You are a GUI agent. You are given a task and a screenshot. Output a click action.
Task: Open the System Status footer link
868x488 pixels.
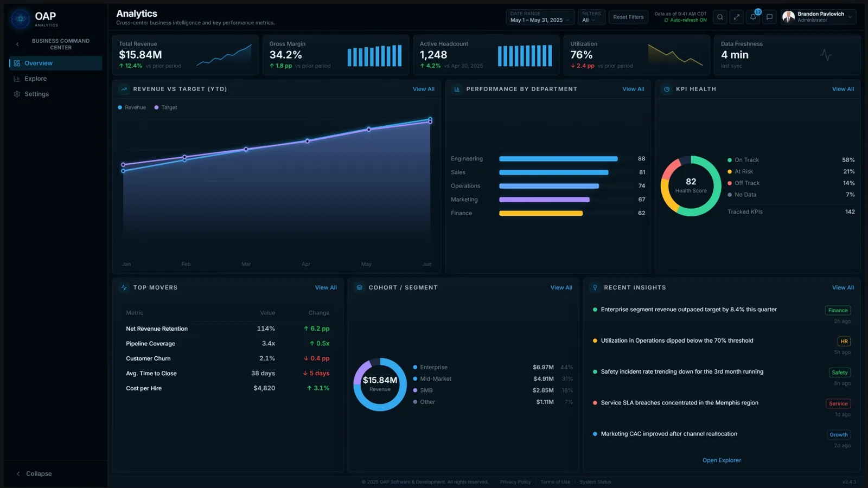pyautogui.click(x=595, y=482)
